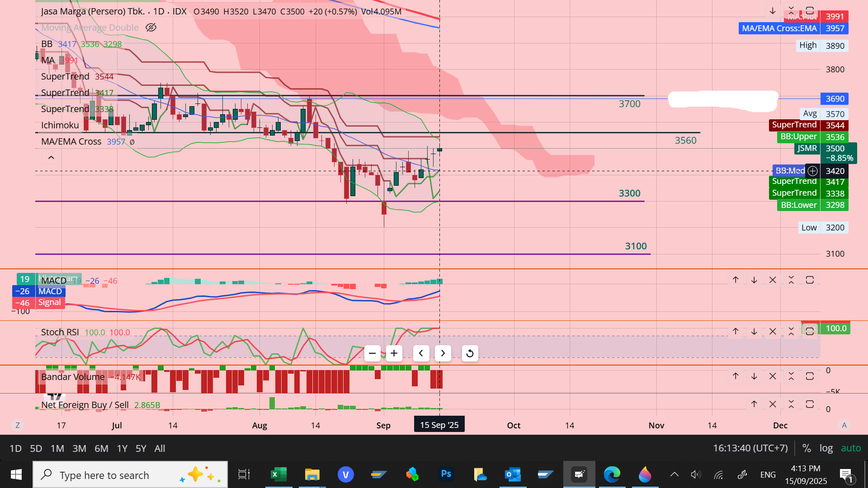Collapse the indicator legend chevron
Image resolution: width=868 pixels, height=488 pixels.
coord(51,158)
